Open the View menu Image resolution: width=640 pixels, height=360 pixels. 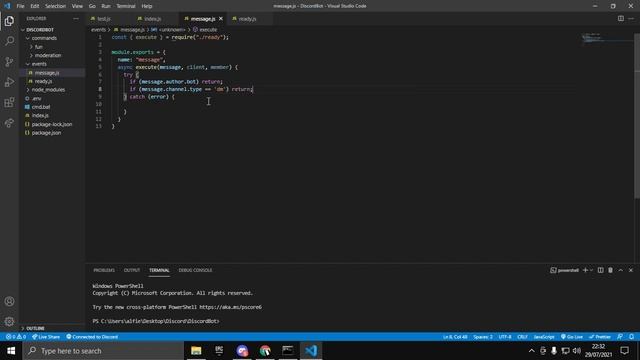[77, 6]
